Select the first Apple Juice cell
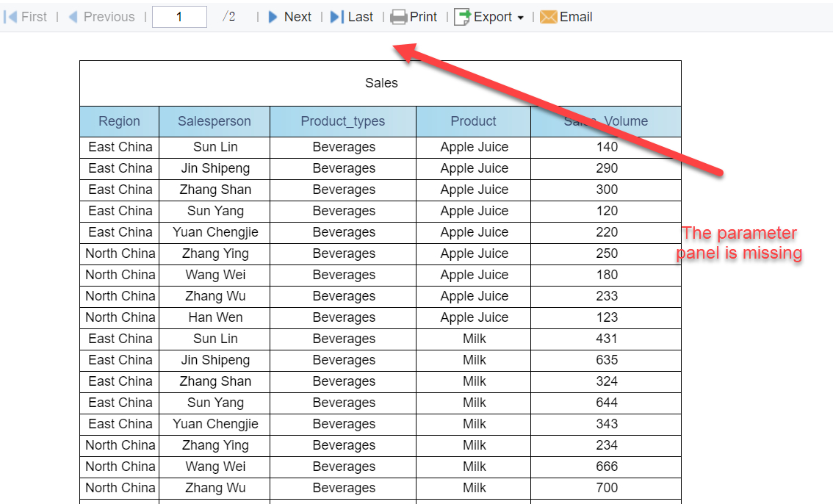 tap(473, 146)
